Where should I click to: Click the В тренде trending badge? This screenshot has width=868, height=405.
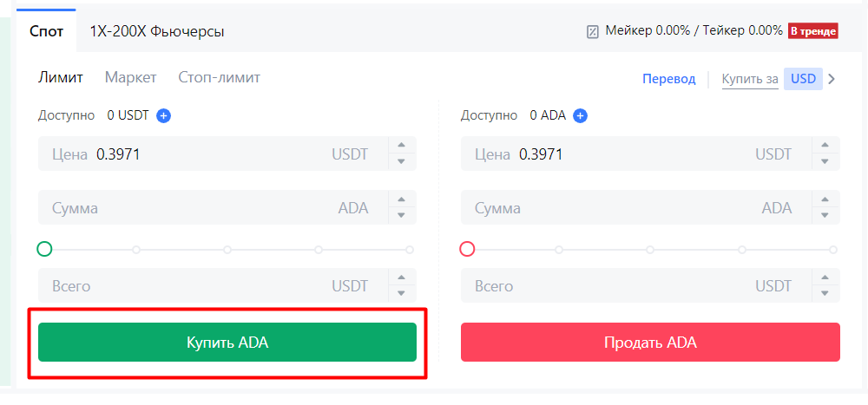(812, 31)
